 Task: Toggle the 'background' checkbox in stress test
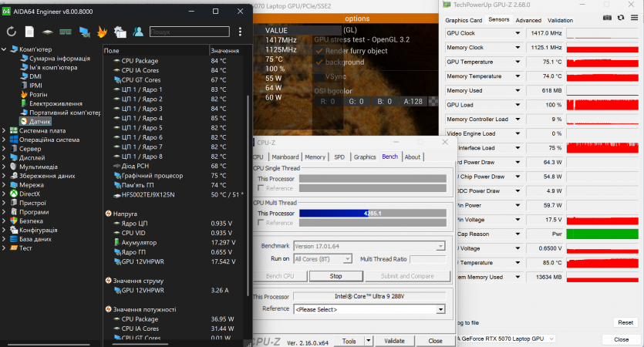319,62
